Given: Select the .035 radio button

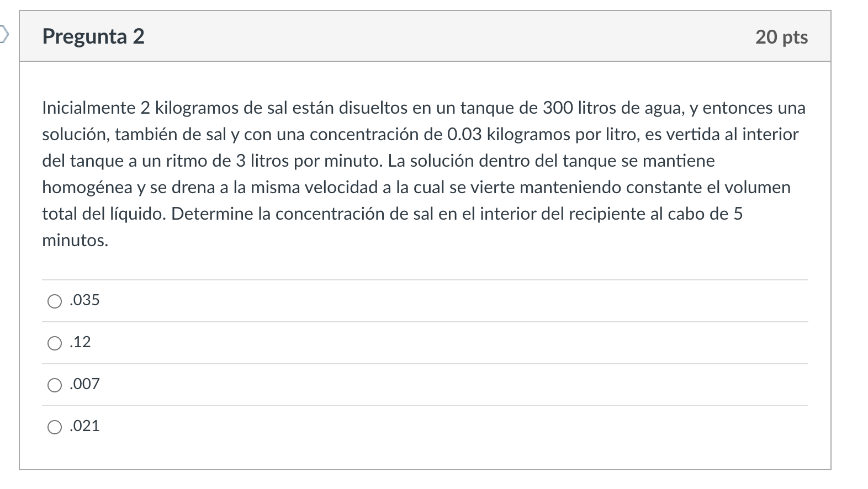Looking at the screenshot, I should (x=55, y=301).
